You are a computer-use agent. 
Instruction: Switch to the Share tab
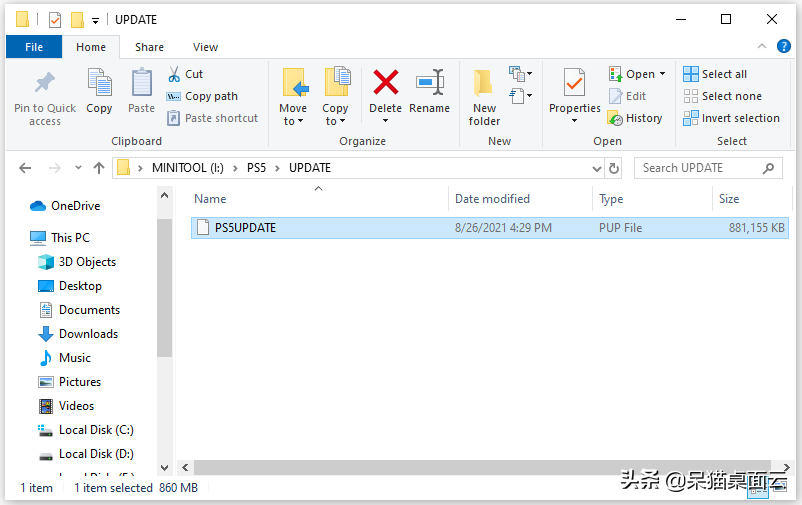click(149, 47)
